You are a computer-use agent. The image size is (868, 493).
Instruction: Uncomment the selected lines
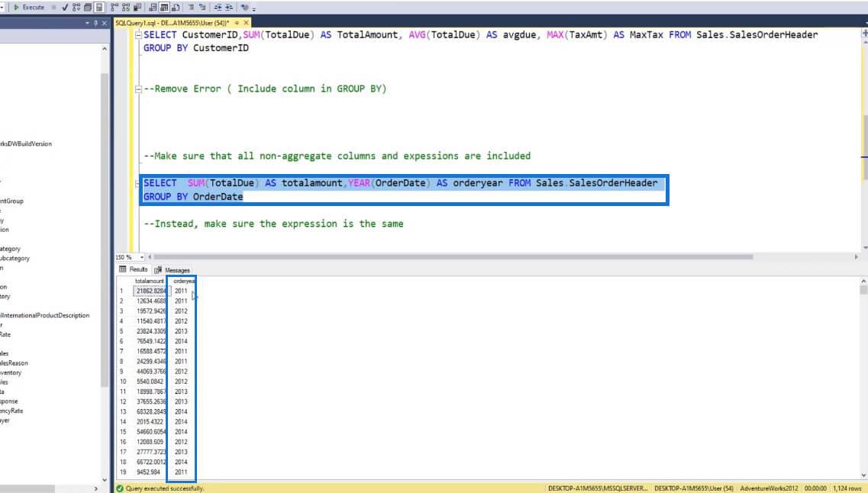pyautogui.click(x=202, y=7)
